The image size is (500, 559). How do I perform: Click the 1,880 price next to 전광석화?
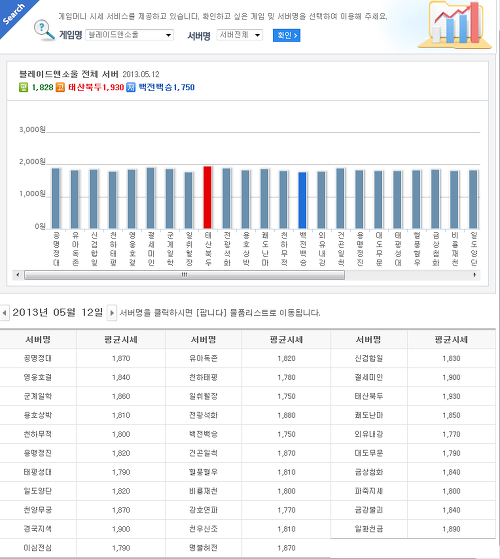coord(287,415)
